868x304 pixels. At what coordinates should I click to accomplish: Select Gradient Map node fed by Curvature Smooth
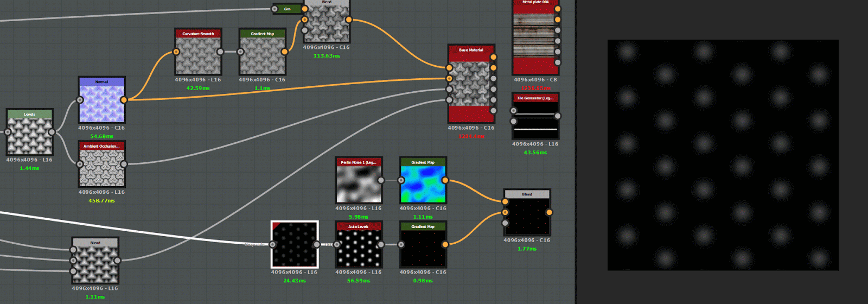coord(262,52)
